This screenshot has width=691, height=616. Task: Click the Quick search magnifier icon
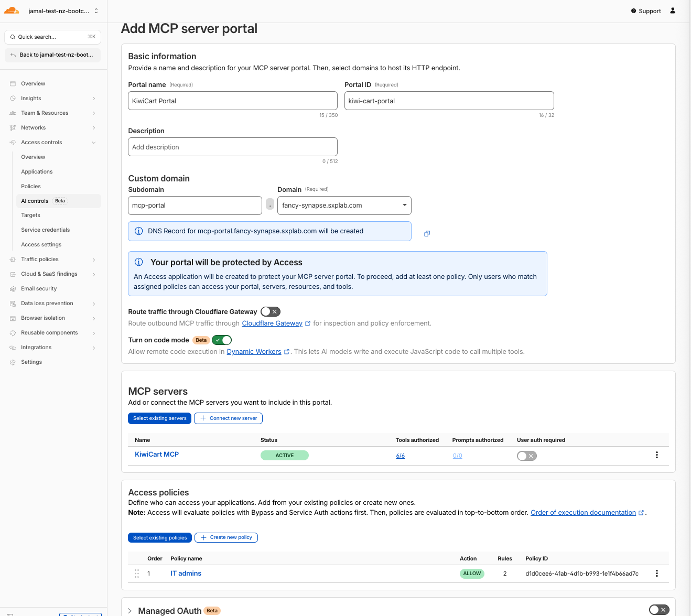(x=13, y=37)
